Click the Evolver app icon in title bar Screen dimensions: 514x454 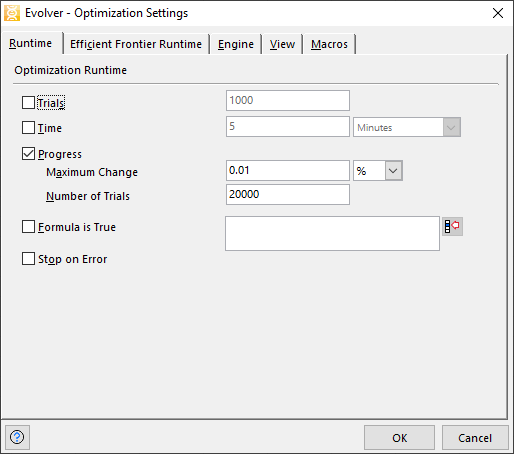point(12,13)
